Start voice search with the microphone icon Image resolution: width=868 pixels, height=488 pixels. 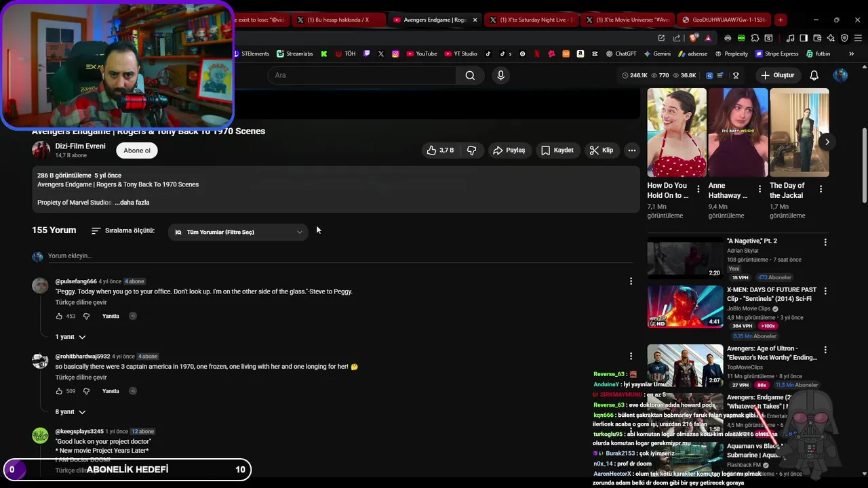(501, 75)
